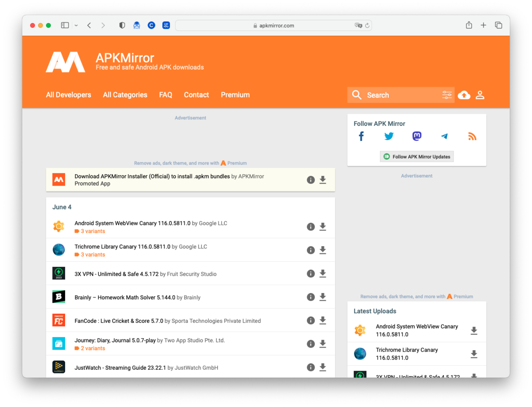Click the apkmirror.com address bar

(x=274, y=26)
